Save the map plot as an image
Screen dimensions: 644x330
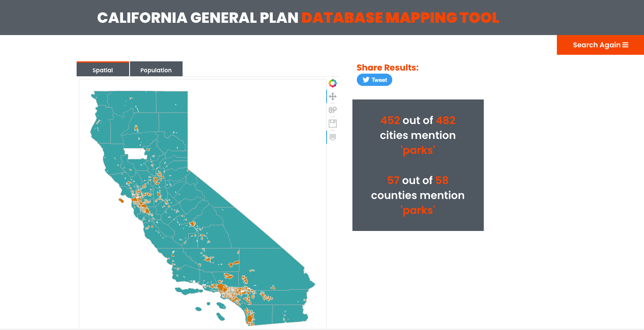tap(333, 123)
